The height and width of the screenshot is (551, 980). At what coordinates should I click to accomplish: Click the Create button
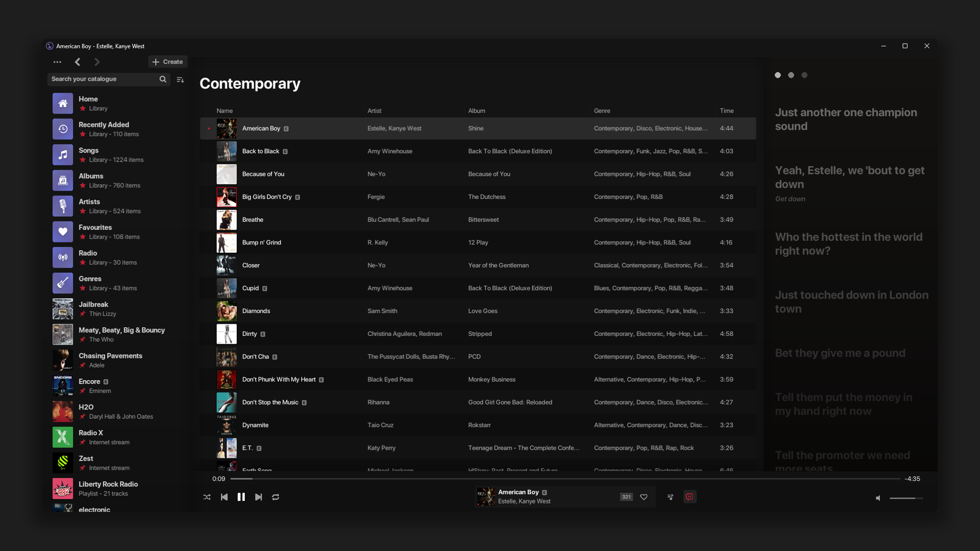click(x=168, y=62)
